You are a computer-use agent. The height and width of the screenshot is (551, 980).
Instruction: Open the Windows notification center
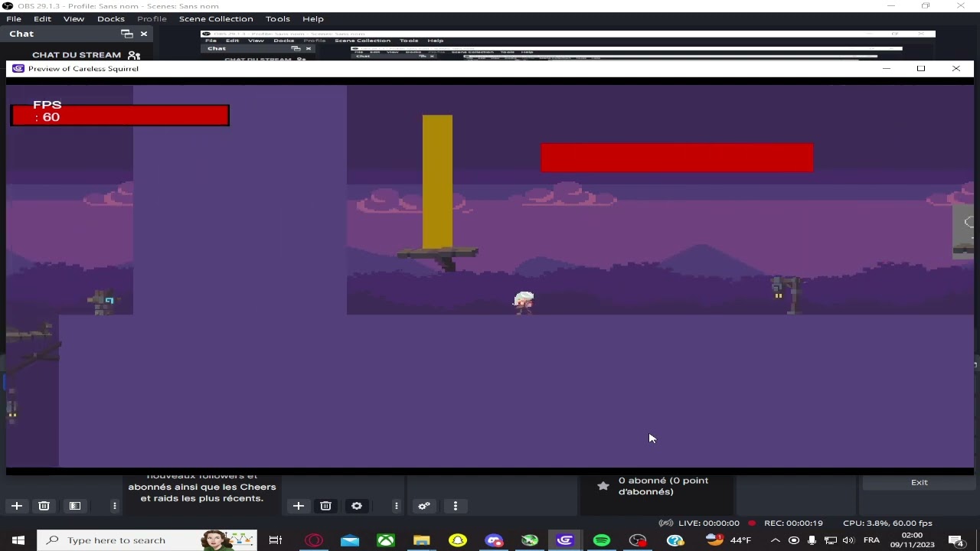[x=957, y=540]
